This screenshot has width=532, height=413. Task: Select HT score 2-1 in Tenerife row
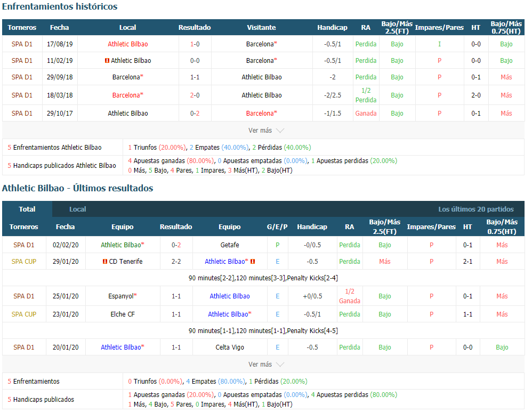(468, 262)
